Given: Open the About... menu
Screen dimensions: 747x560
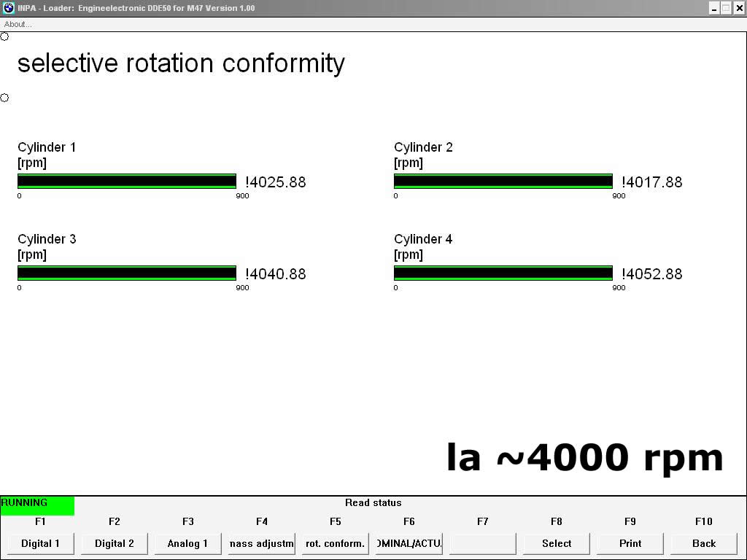Looking at the screenshot, I should pyautogui.click(x=18, y=24).
